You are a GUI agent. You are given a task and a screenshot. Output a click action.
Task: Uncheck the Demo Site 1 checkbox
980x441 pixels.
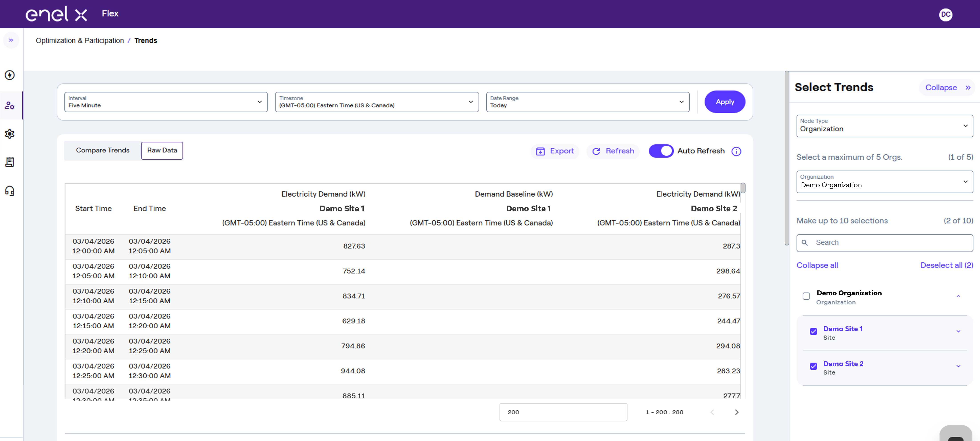813,331
